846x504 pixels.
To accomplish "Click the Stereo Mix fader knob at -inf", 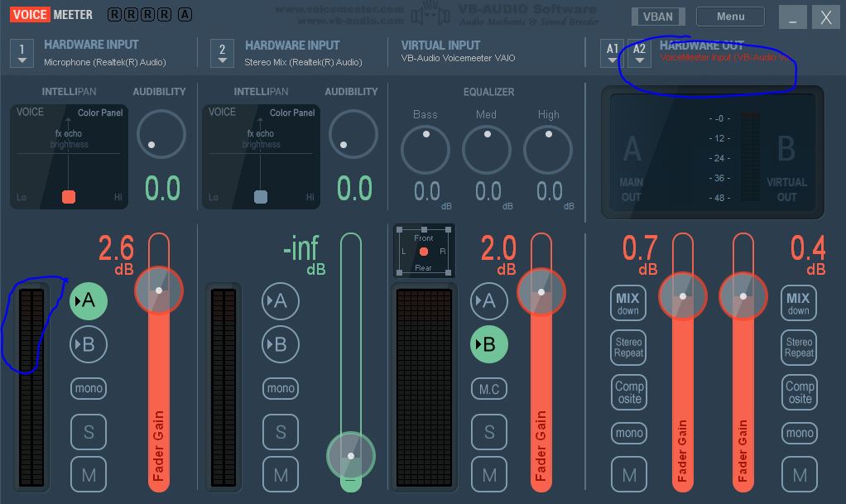I will pyautogui.click(x=351, y=456).
